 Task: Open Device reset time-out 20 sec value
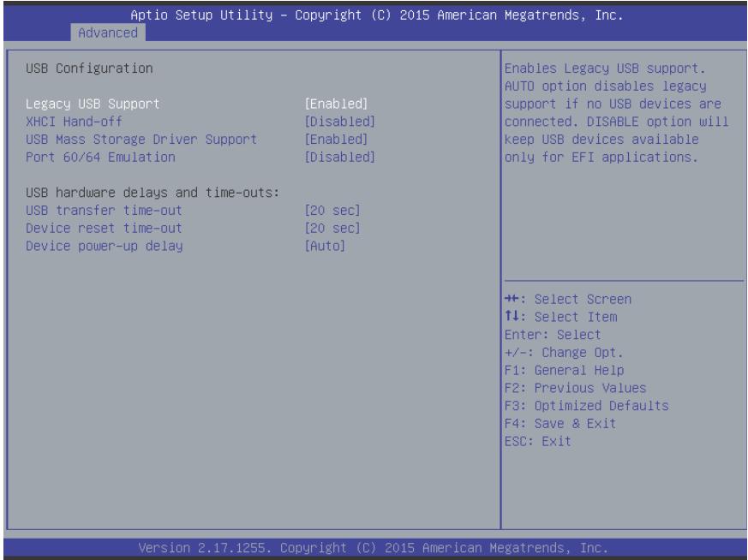point(332,228)
